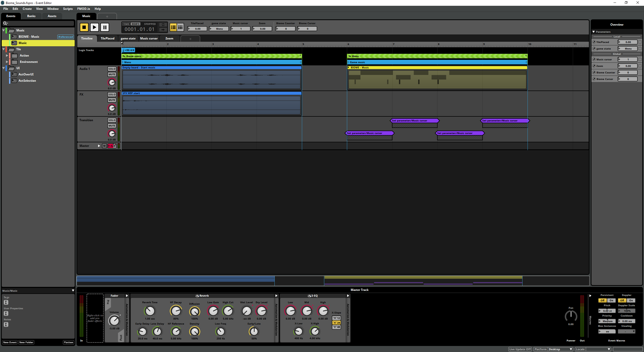Click the search magnifier icon
The height and width of the screenshot is (352, 644).
click(x=5, y=23)
